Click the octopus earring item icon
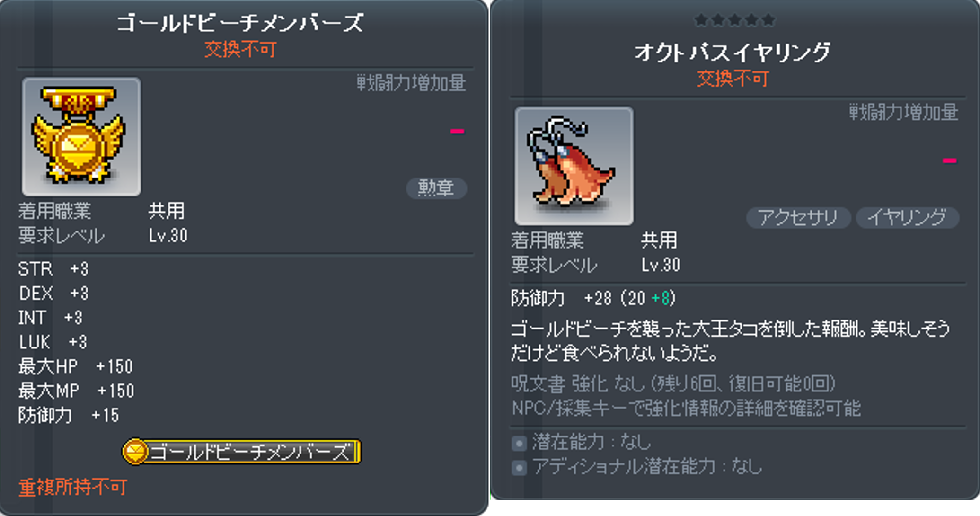The width and height of the screenshot is (980, 516). 574,166
